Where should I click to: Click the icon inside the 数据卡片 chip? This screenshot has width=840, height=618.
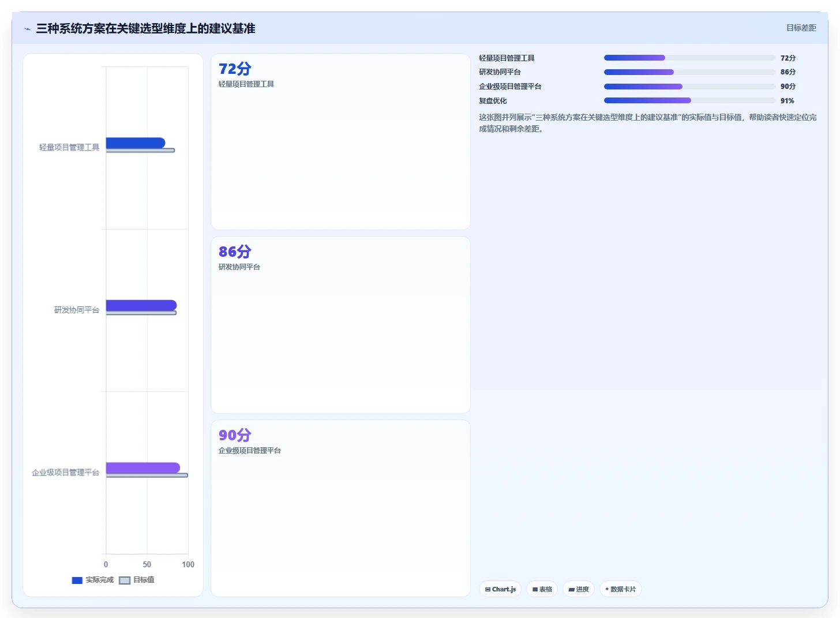(607, 589)
